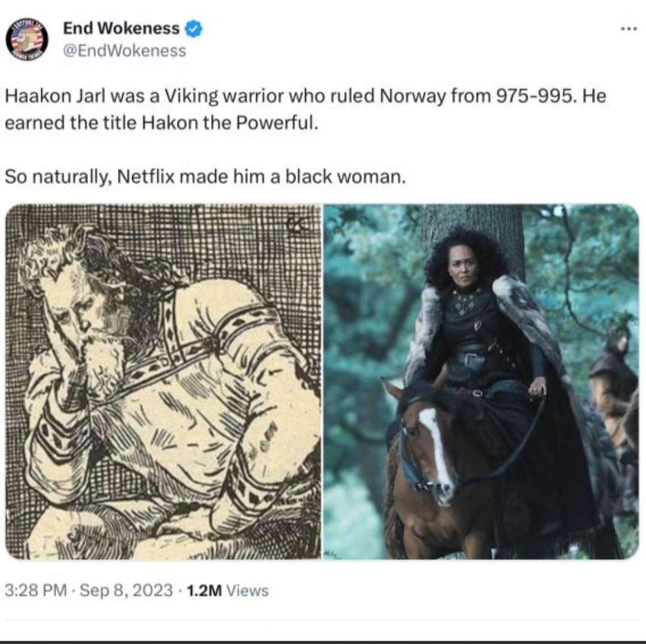This screenshot has height=644, width=646.
Task: Click the 1.2M Views counter
Action: 227,590
